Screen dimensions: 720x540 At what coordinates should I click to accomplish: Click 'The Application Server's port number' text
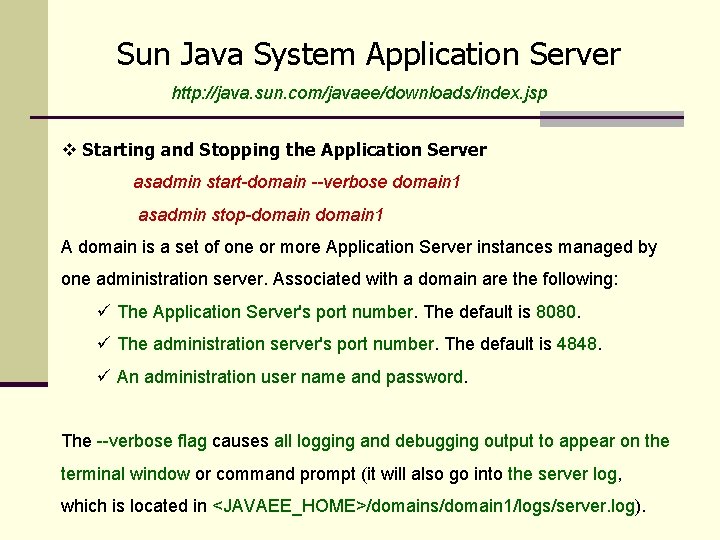click(265, 312)
